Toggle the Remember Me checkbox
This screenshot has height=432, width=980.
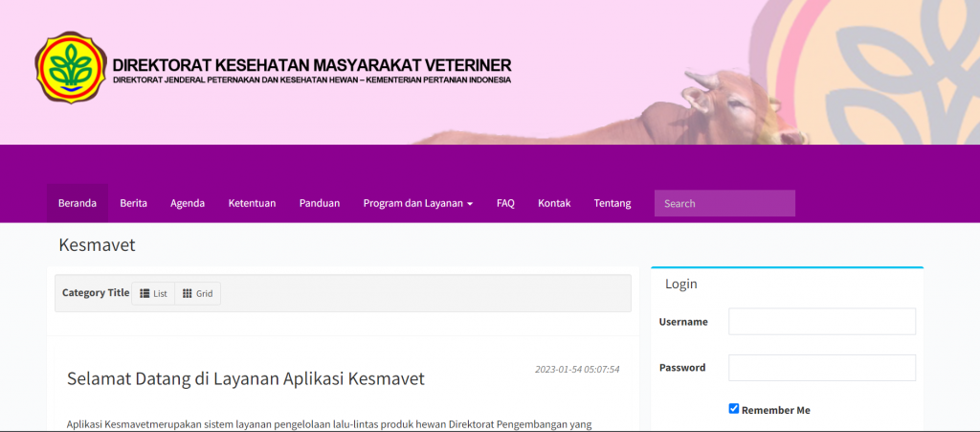(734, 409)
